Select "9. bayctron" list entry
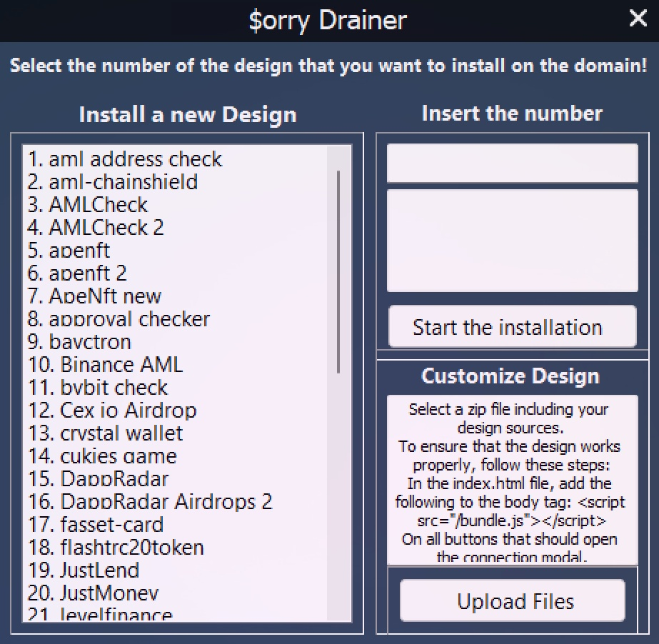659x644 pixels. pos(79,341)
